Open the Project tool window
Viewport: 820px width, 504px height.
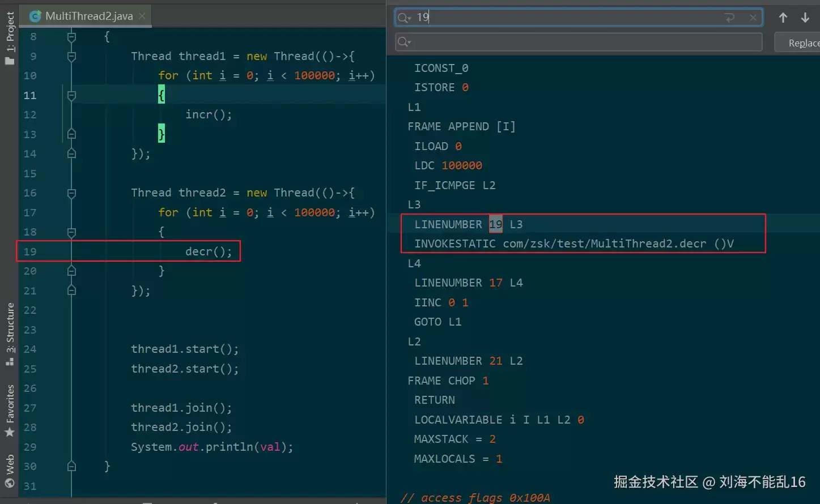[x=10, y=32]
